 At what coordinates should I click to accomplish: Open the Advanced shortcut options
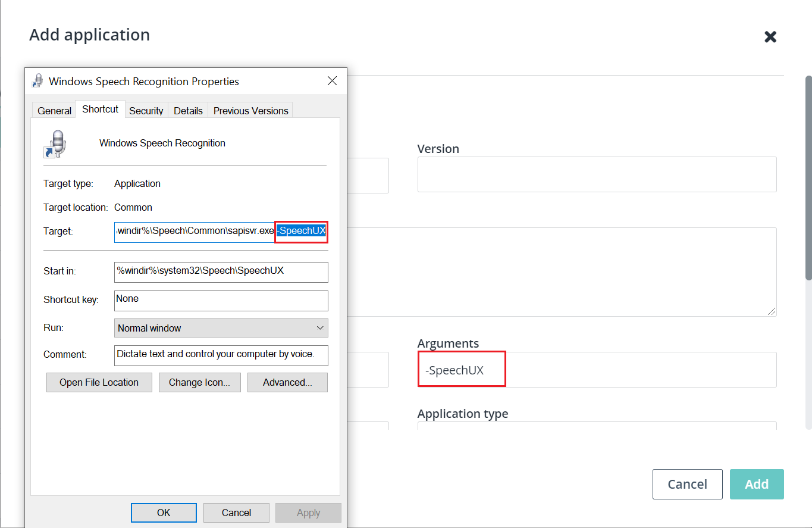click(287, 383)
